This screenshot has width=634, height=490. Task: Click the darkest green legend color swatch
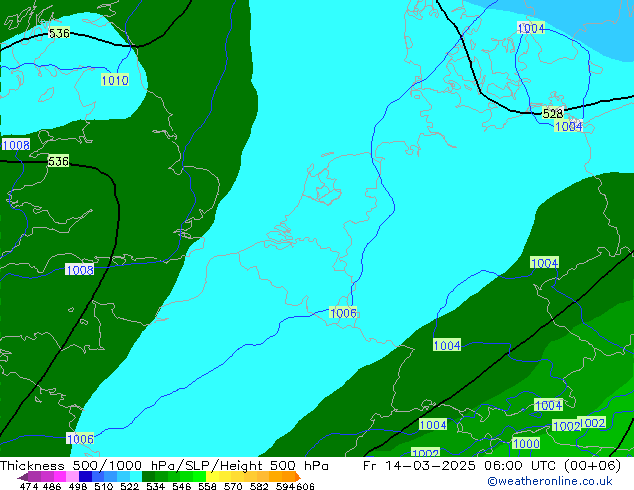click(148, 477)
